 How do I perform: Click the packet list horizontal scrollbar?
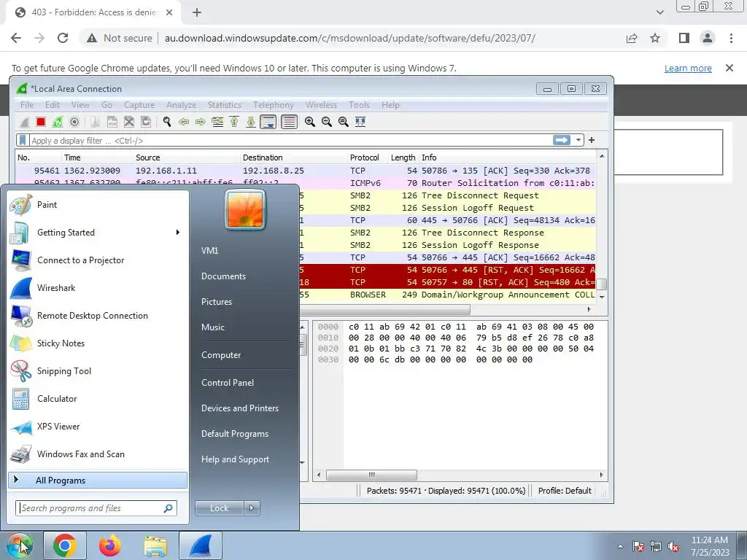pyautogui.click(x=385, y=309)
